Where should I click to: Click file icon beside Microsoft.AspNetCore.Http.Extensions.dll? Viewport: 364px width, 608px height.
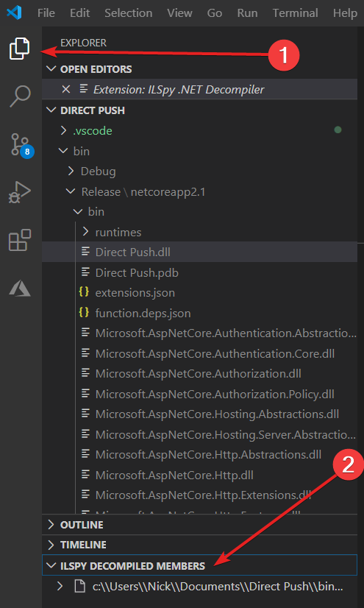coord(85,495)
